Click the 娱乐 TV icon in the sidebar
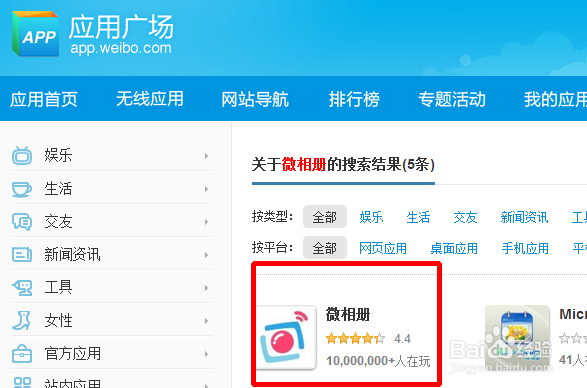 point(22,155)
